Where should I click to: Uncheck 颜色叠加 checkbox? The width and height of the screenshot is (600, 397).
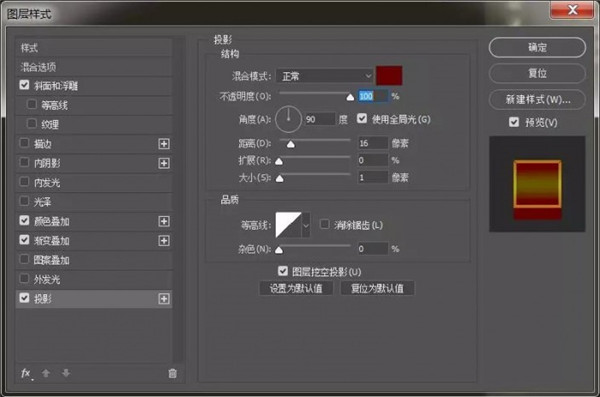(x=24, y=221)
